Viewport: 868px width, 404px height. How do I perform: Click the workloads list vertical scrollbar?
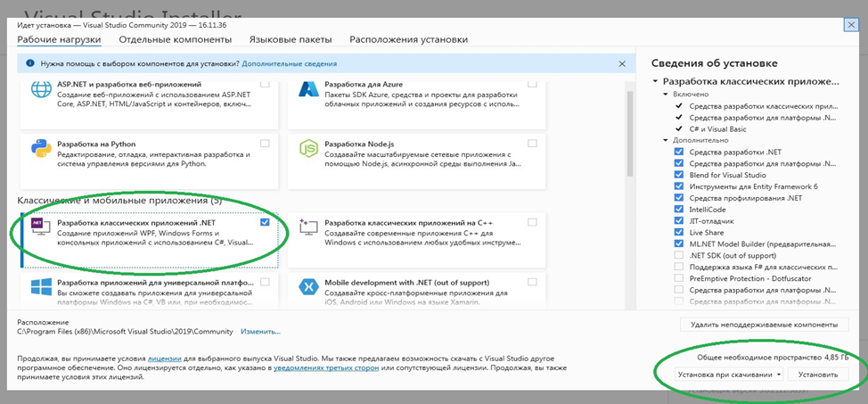630,133
